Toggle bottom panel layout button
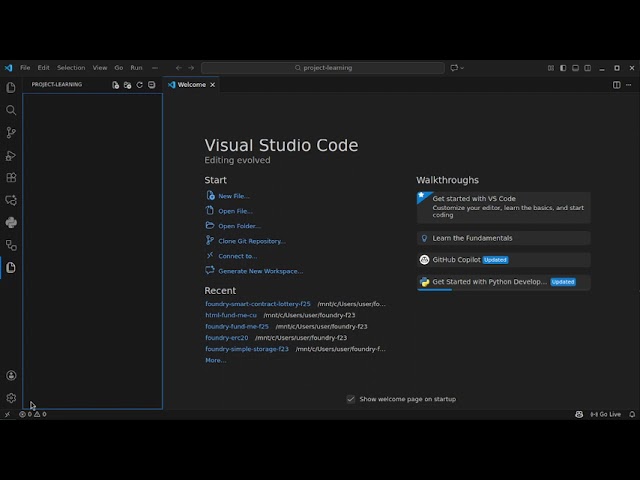640x480 pixels. (575, 68)
